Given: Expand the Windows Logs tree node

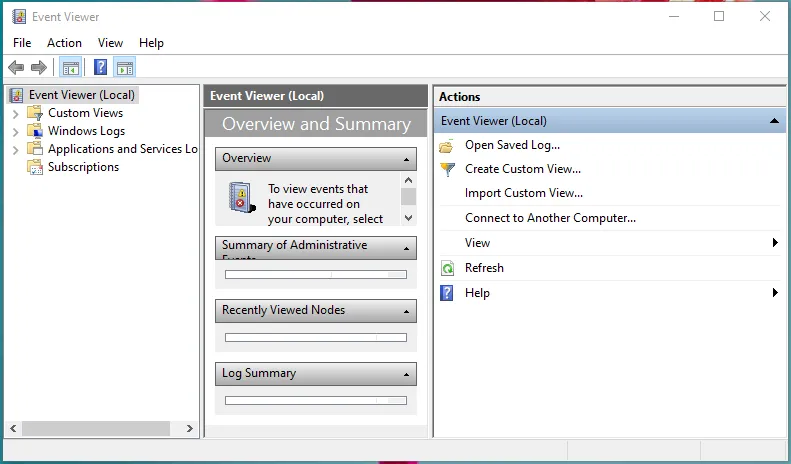Looking at the screenshot, I should [15, 132].
